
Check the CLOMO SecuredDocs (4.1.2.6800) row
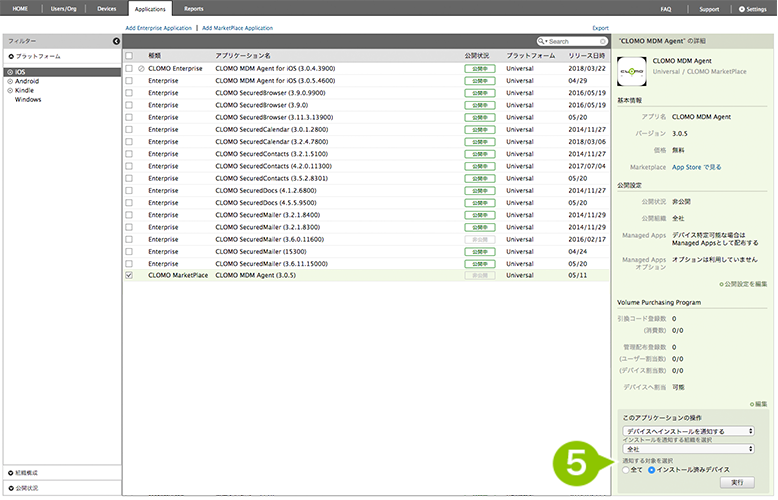129,190
